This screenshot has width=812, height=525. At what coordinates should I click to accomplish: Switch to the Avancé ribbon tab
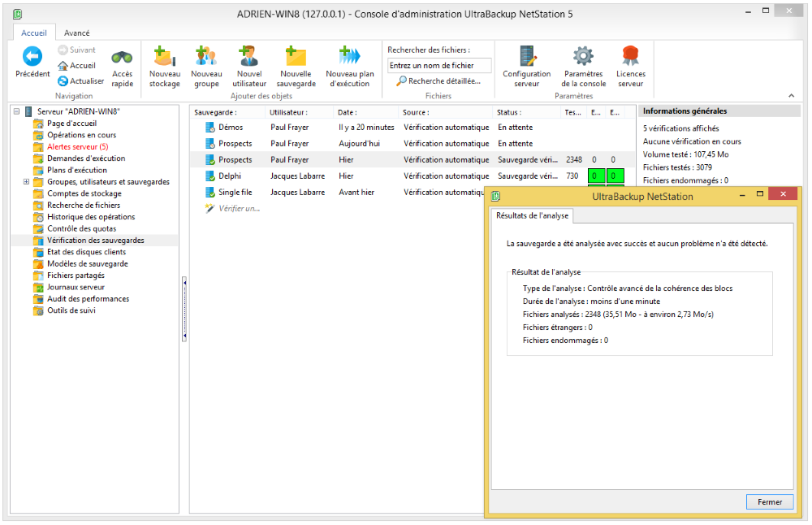click(x=76, y=33)
